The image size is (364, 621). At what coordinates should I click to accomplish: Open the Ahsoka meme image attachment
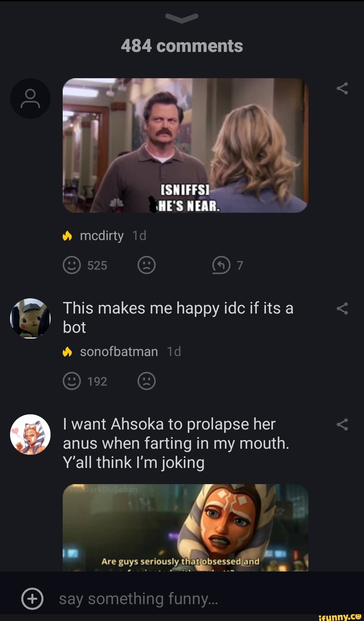[185, 528]
